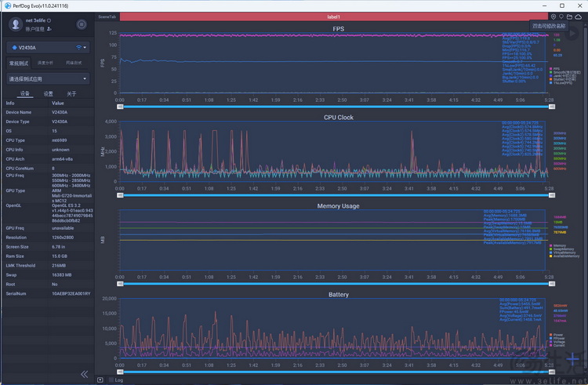Click the play button at top right
This screenshot has width=588, height=385.
(572, 34)
